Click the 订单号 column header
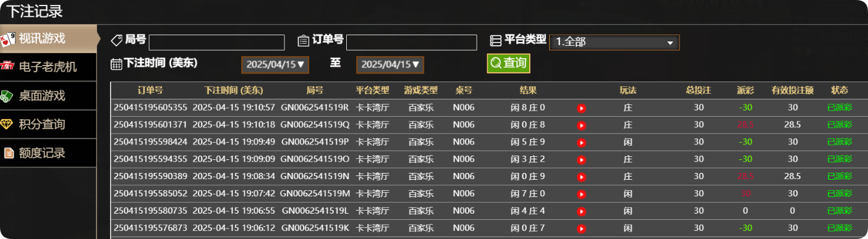 150,90
